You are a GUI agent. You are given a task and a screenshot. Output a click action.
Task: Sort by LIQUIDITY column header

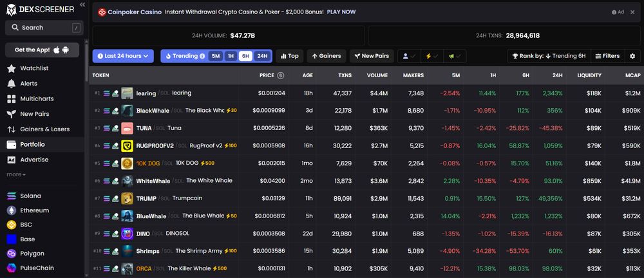tap(589, 75)
